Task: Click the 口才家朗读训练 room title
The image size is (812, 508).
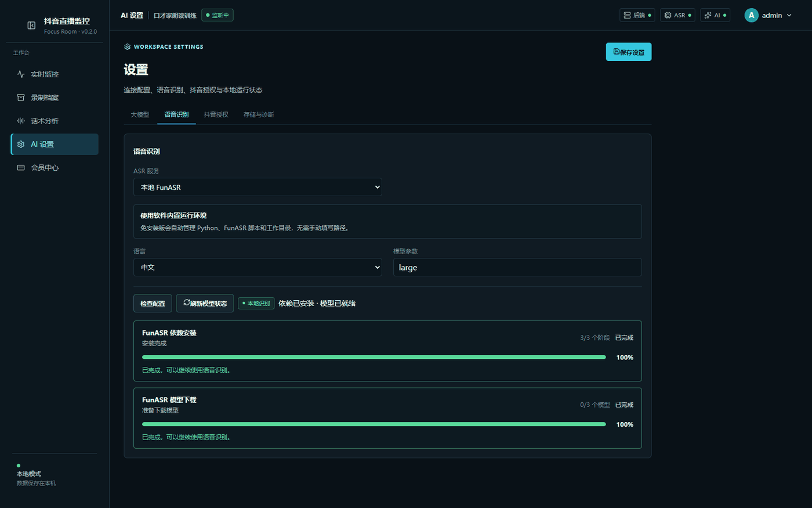Action: tap(175, 15)
